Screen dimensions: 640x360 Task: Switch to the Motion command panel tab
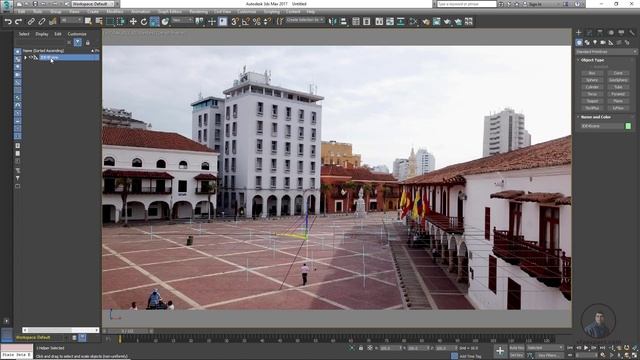(x=611, y=33)
